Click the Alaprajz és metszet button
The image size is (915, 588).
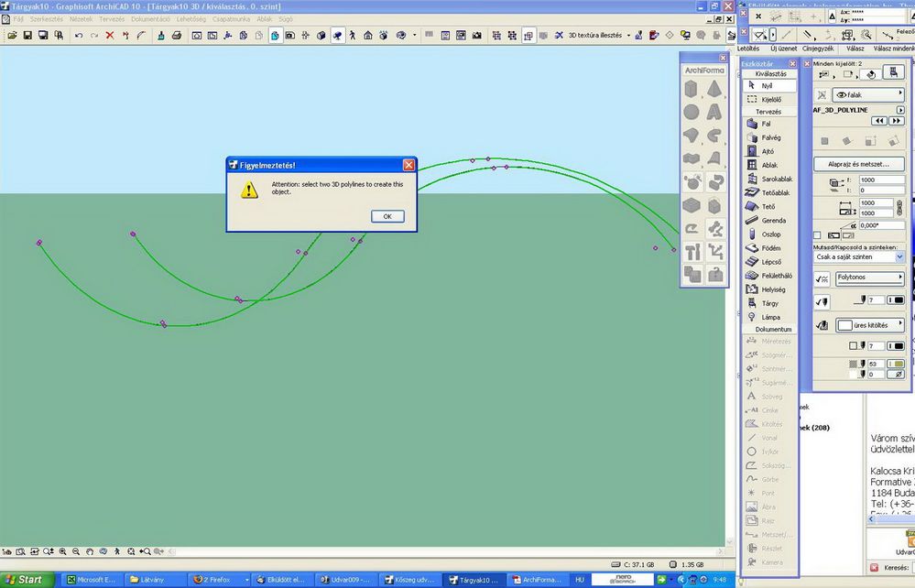(x=859, y=165)
